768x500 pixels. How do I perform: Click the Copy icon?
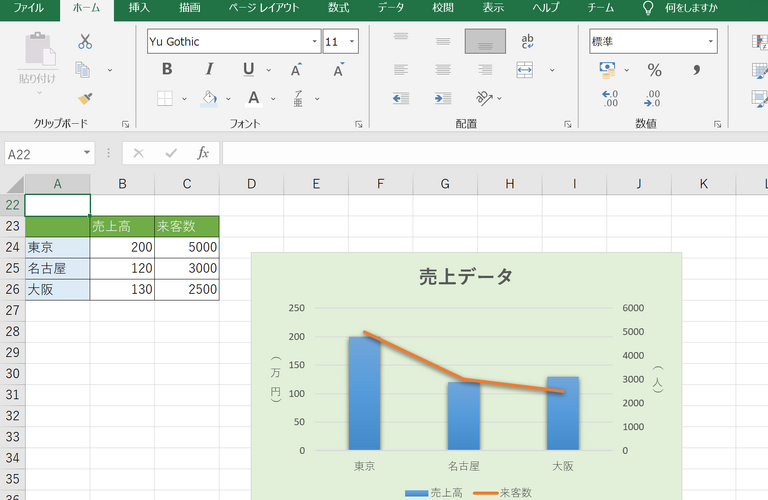pos(82,70)
